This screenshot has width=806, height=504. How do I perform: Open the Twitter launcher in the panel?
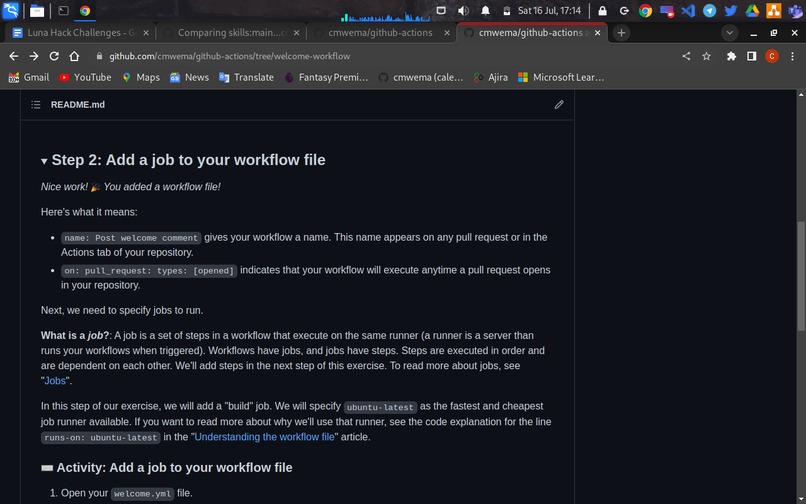pos(730,10)
